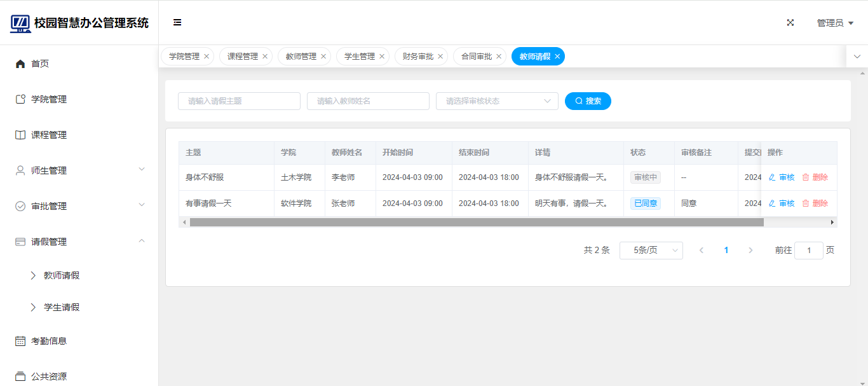Screen dimensions: 868x386
Task: Click 删除 trash icon for 张老师 row
Action: pos(805,203)
